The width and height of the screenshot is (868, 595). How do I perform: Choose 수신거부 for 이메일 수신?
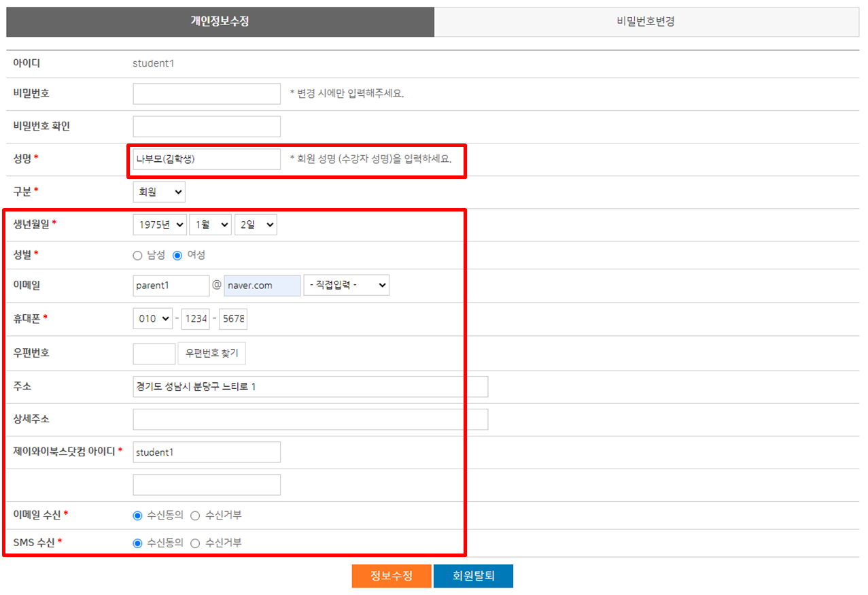[195, 515]
